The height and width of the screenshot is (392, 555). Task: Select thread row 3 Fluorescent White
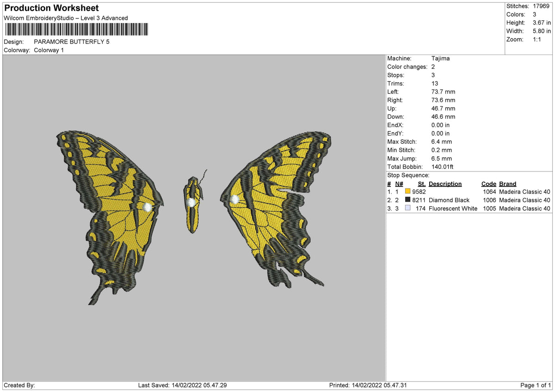click(439, 208)
